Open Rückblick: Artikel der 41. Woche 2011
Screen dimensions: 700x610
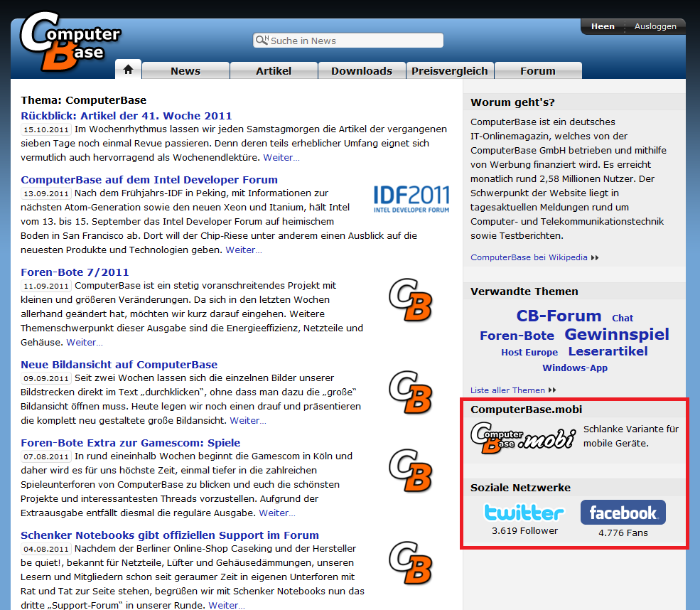coord(126,116)
